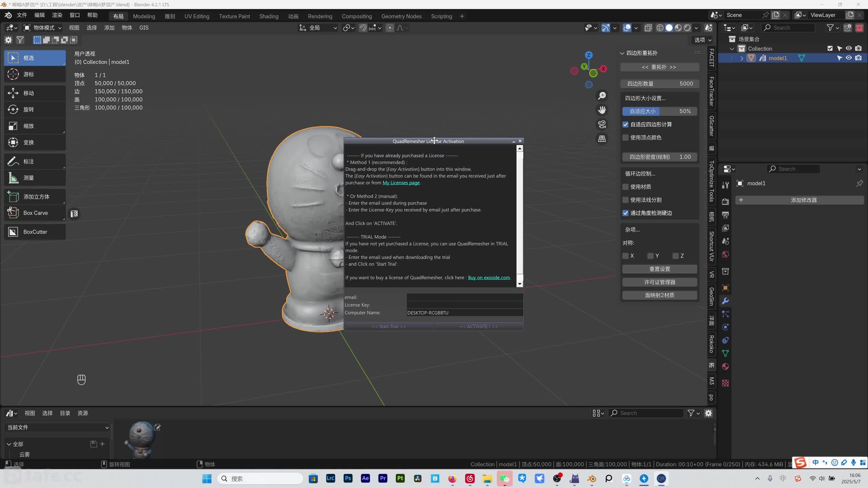Enable 使用材质 checkbox
Screen dimensions: 868x488
click(x=626, y=187)
